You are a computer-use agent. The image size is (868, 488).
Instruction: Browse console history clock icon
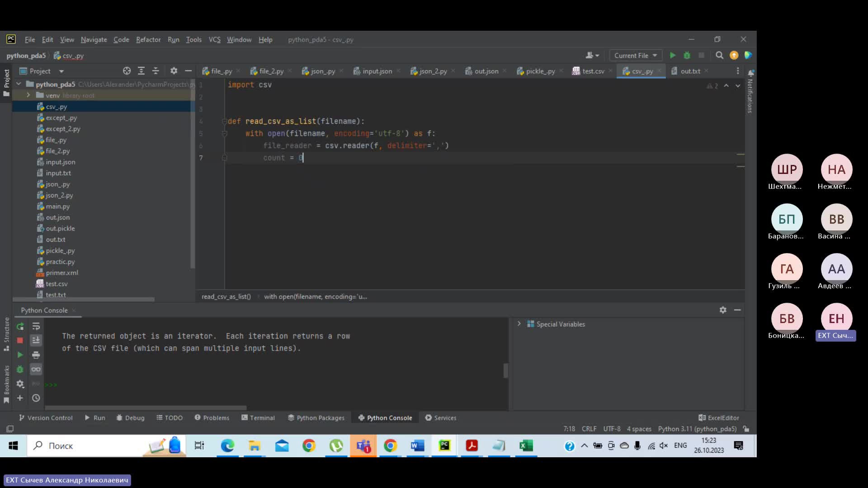tap(36, 398)
